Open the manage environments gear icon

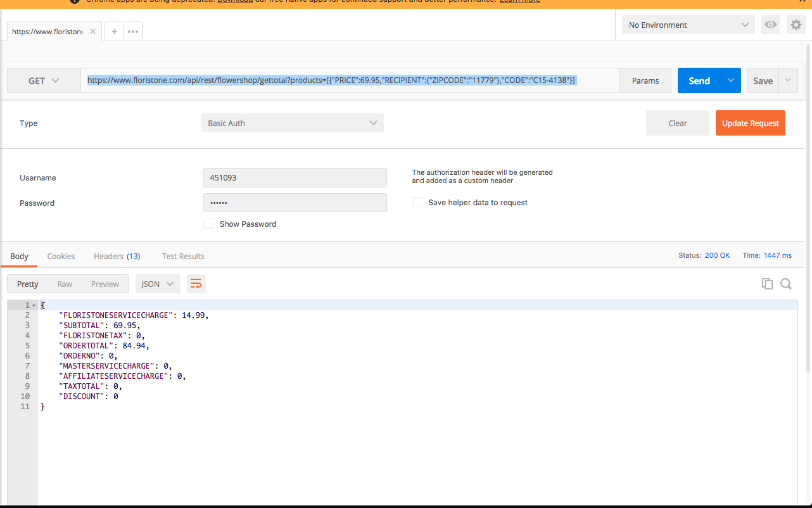click(x=796, y=25)
